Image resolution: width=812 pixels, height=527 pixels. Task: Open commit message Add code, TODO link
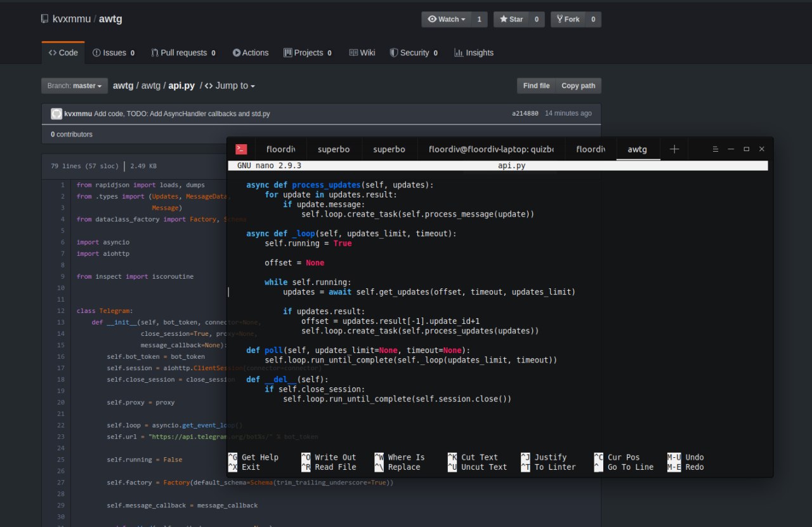(x=182, y=114)
